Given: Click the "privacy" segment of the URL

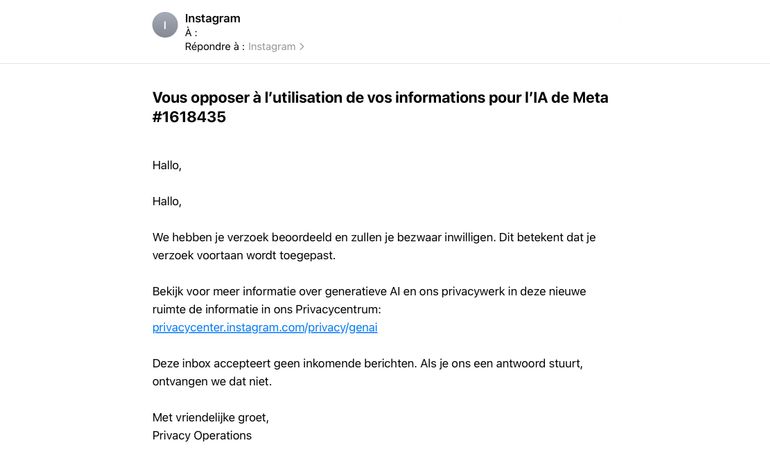Looking at the screenshot, I should pos(325,327).
